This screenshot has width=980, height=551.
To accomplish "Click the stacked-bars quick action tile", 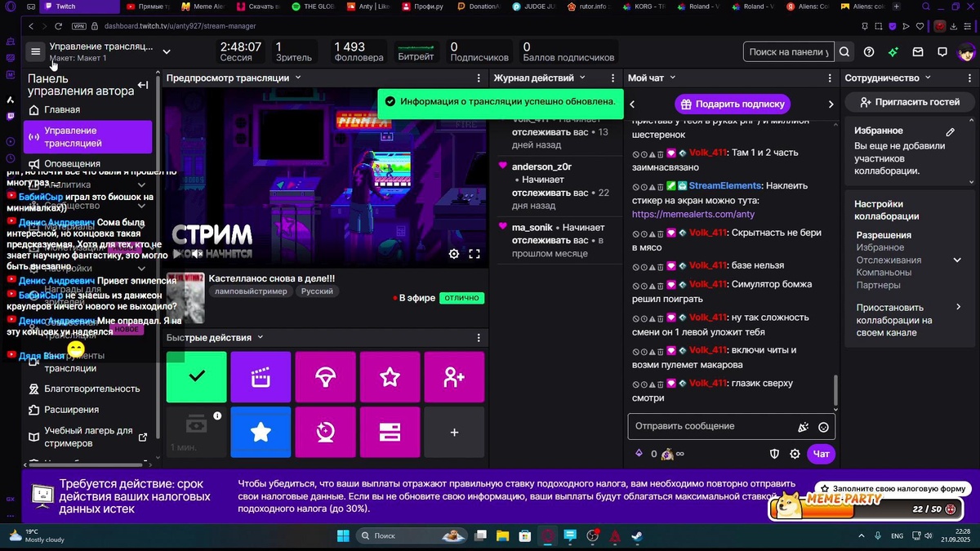I will tap(390, 432).
